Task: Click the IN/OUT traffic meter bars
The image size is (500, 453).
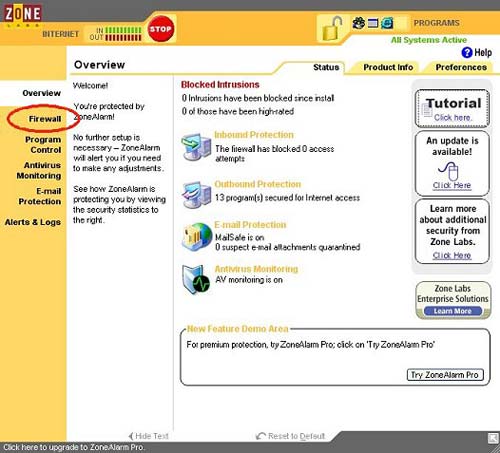Action: (x=123, y=34)
